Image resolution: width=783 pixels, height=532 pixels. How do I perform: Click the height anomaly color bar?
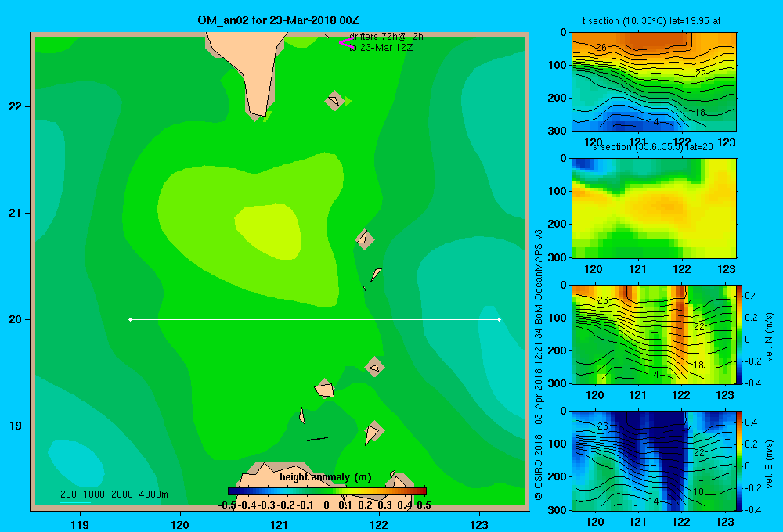(x=327, y=491)
